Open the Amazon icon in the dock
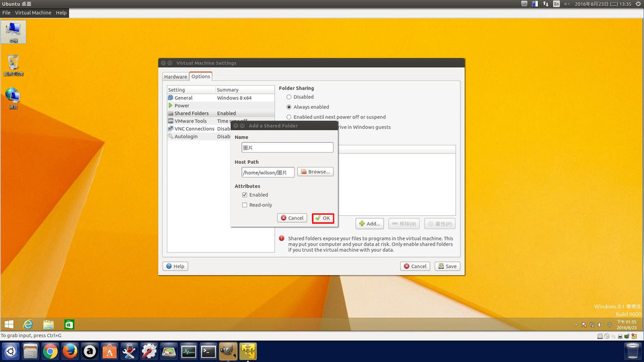This screenshot has height=362, width=644. [89, 351]
